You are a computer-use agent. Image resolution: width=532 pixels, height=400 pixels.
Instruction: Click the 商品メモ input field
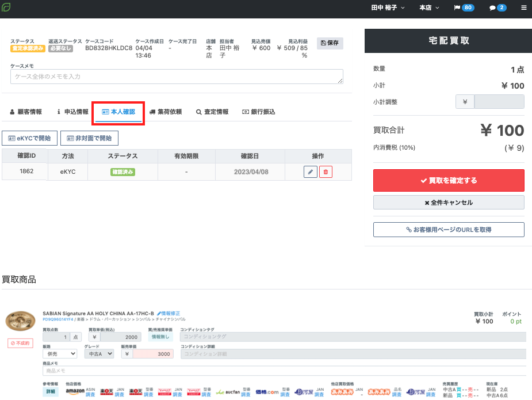[x=284, y=371]
